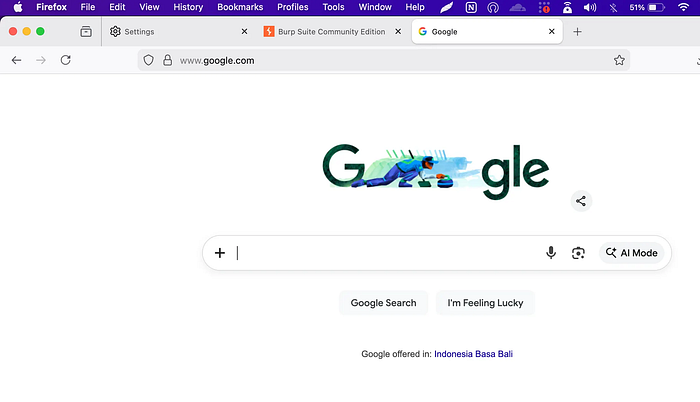Bookmark this page with the star icon
This screenshot has height=402, width=700.
point(619,60)
